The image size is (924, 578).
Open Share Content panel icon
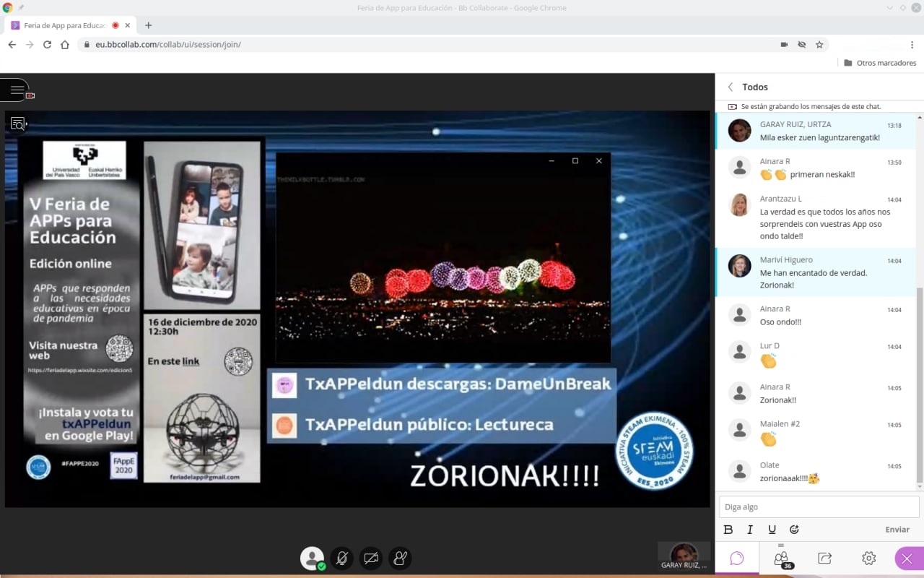click(824, 558)
